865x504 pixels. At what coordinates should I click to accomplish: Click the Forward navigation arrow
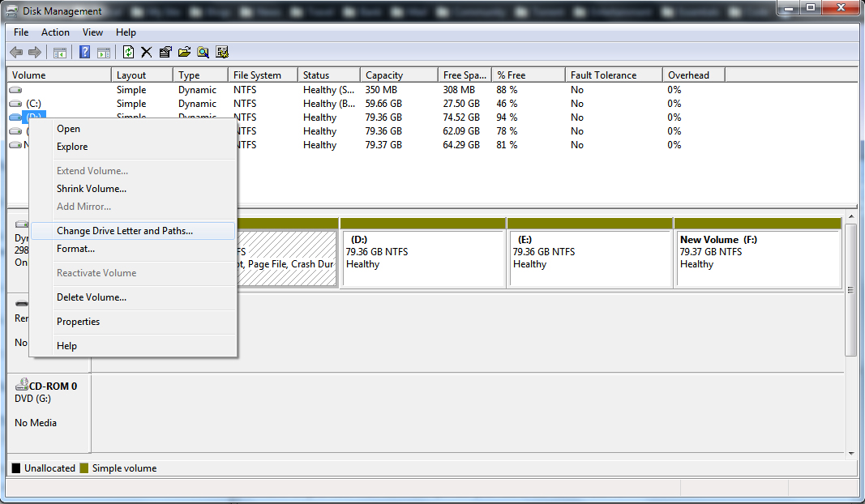pos(33,52)
